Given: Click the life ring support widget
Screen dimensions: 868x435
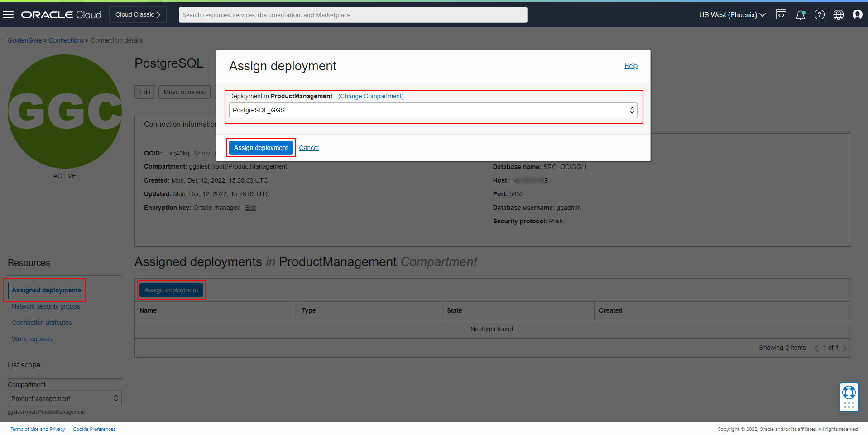Looking at the screenshot, I should point(849,392).
